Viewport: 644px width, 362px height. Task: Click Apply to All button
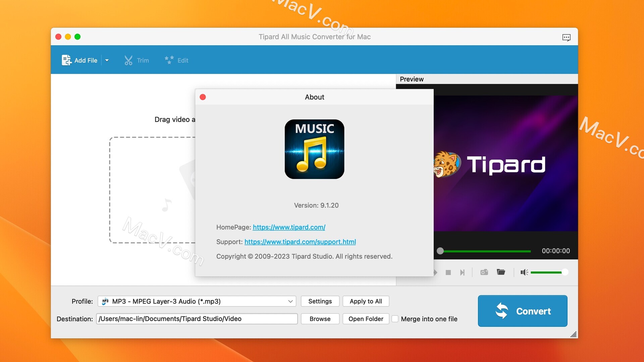click(366, 301)
